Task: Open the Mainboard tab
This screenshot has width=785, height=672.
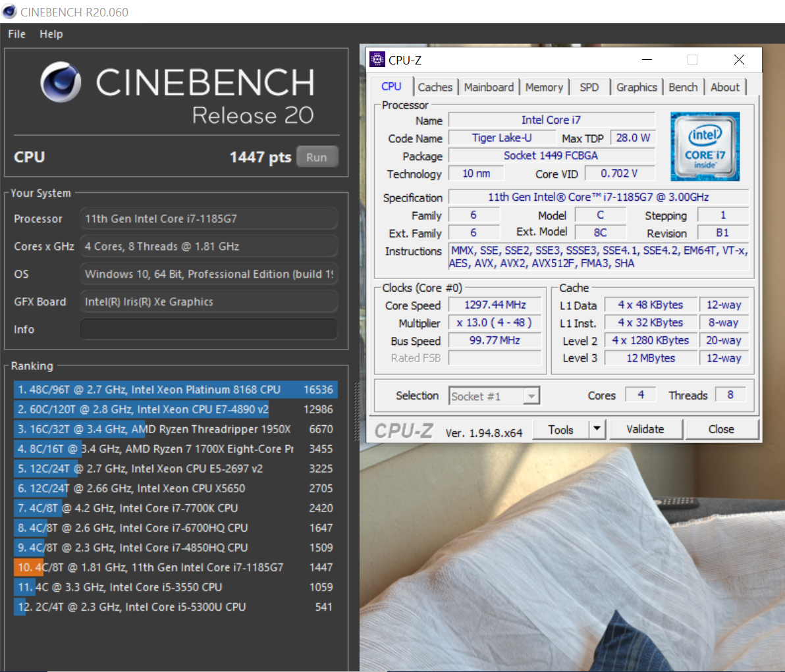Action: coord(489,87)
